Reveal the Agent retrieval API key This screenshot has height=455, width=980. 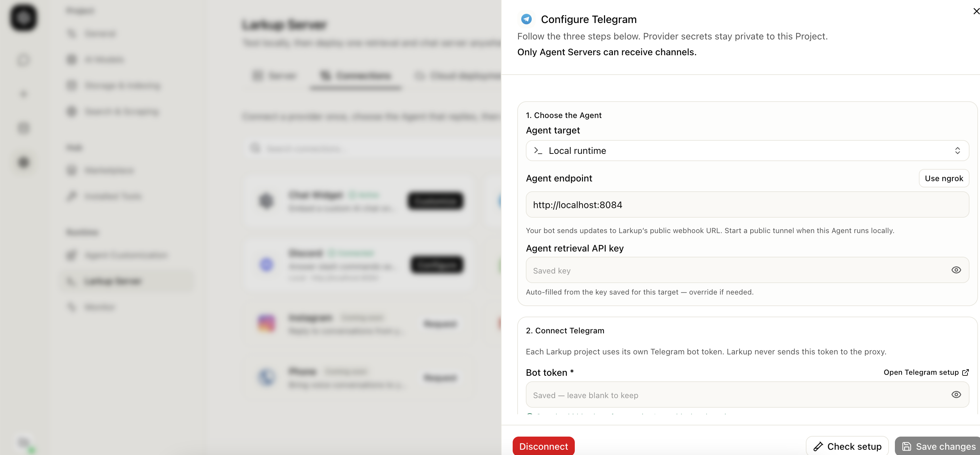(956, 270)
